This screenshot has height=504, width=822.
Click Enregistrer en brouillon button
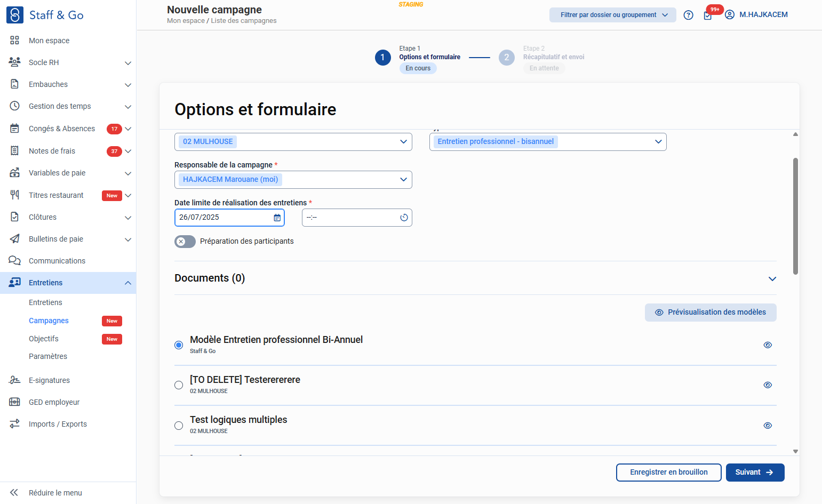[x=669, y=473]
